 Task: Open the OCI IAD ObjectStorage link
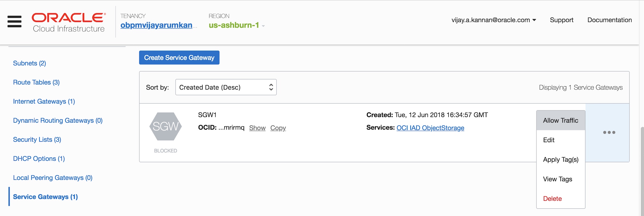pyautogui.click(x=430, y=128)
